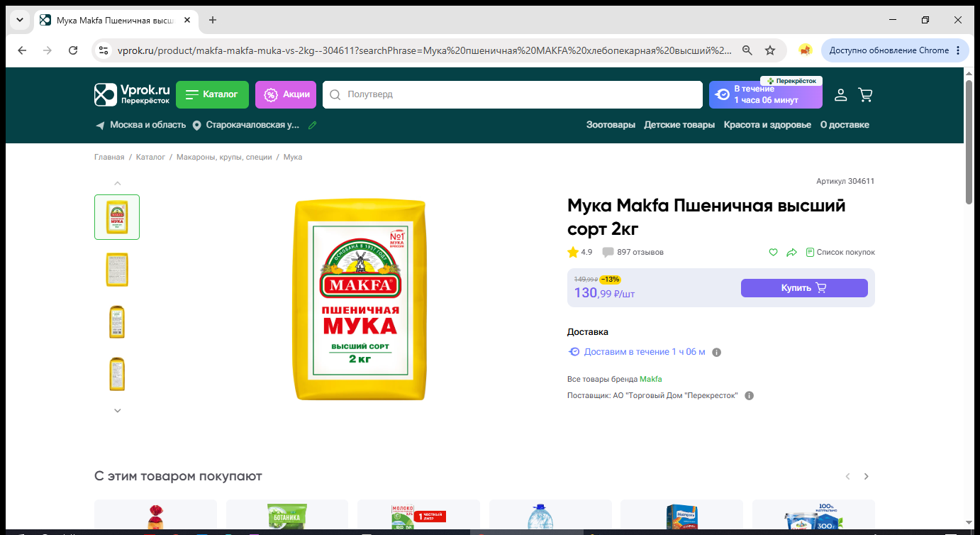This screenshot has width=980, height=535.
Task: Open a new browser tab with plus
Action: [x=213, y=20]
